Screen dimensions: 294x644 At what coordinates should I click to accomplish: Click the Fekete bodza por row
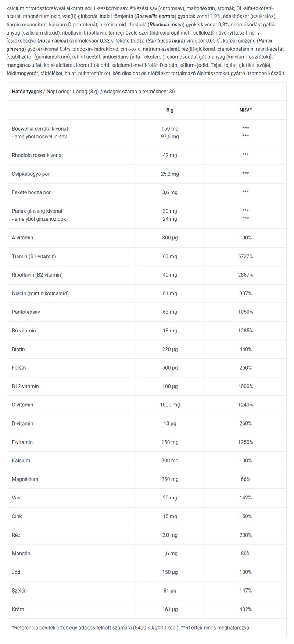pyautogui.click(x=147, y=192)
